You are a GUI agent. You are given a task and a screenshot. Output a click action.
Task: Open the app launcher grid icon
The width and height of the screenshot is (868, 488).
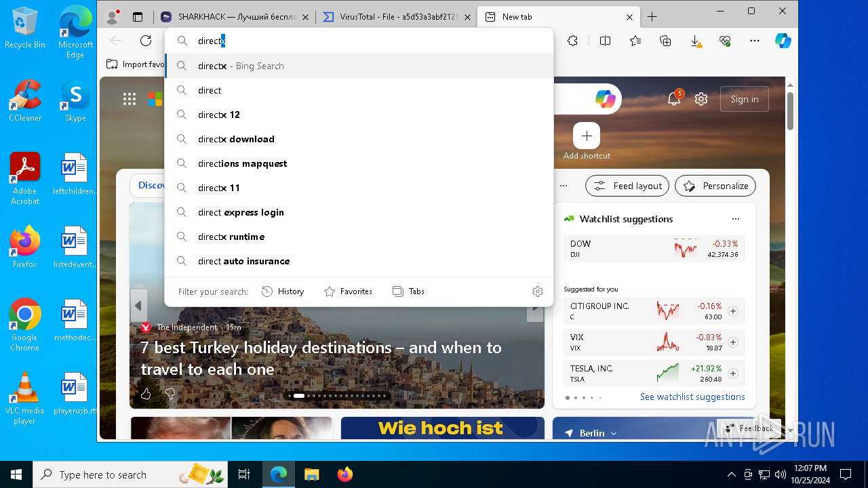(x=130, y=99)
